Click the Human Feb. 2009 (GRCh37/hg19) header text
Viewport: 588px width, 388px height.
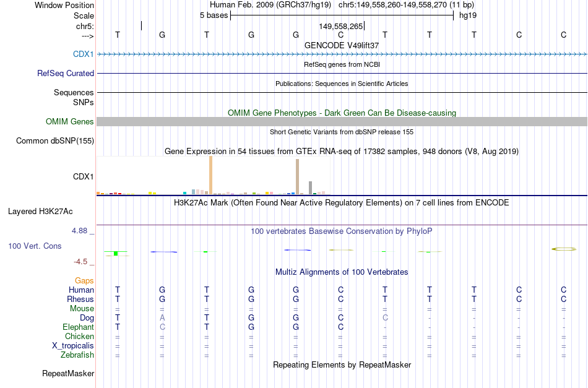click(x=270, y=5)
